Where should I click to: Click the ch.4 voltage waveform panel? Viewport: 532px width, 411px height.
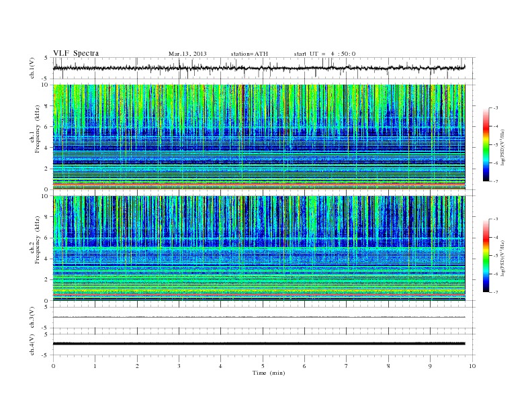pyautogui.click(x=264, y=345)
